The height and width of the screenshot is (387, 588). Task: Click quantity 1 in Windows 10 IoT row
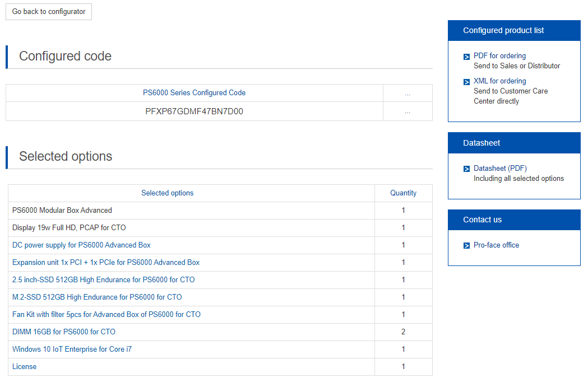(403, 349)
